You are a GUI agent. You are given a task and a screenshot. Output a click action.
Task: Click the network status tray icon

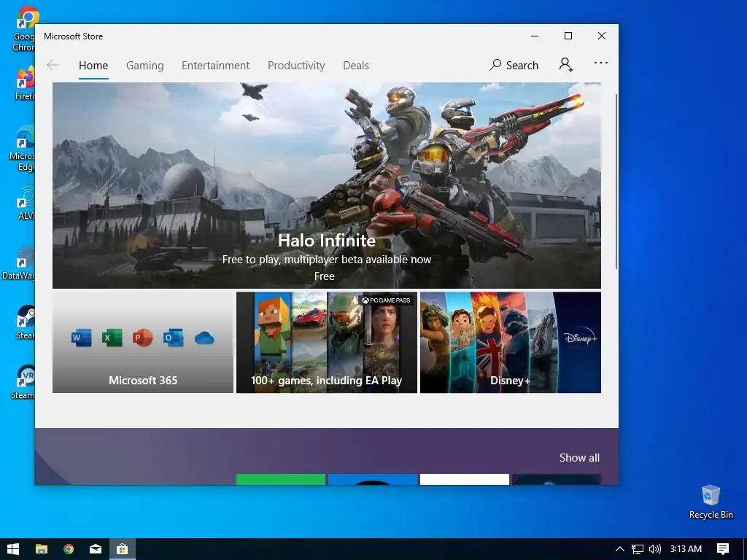click(638, 549)
